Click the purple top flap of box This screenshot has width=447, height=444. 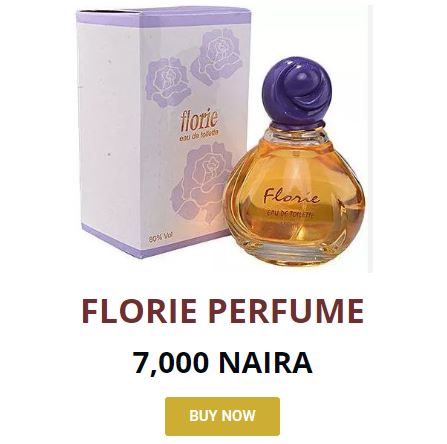163,17
